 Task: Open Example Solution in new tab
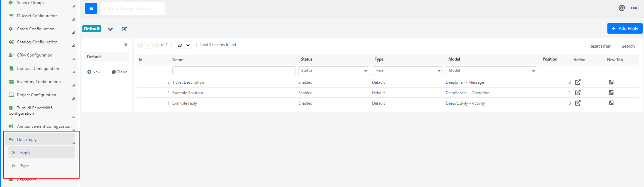pyautogui.click(x=611, y=92)
